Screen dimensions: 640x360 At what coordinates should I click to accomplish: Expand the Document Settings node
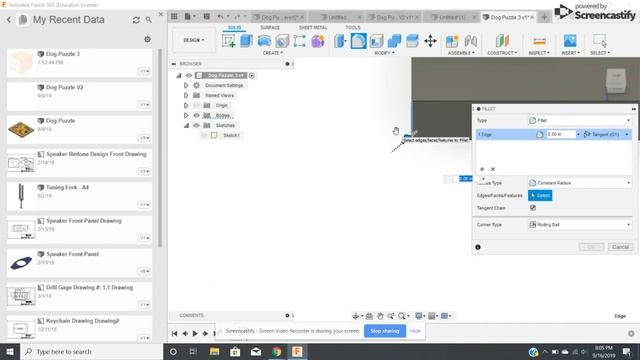(186, 85)
